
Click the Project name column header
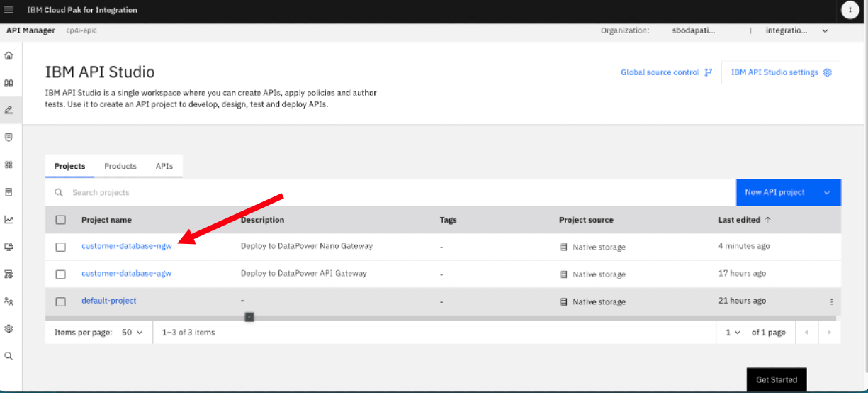[x=106, y=220]
